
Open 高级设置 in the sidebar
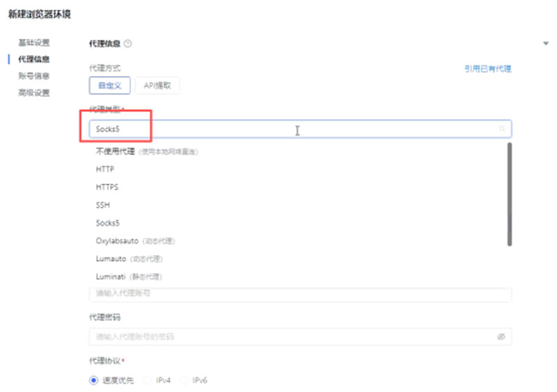[x=33, y=93]
